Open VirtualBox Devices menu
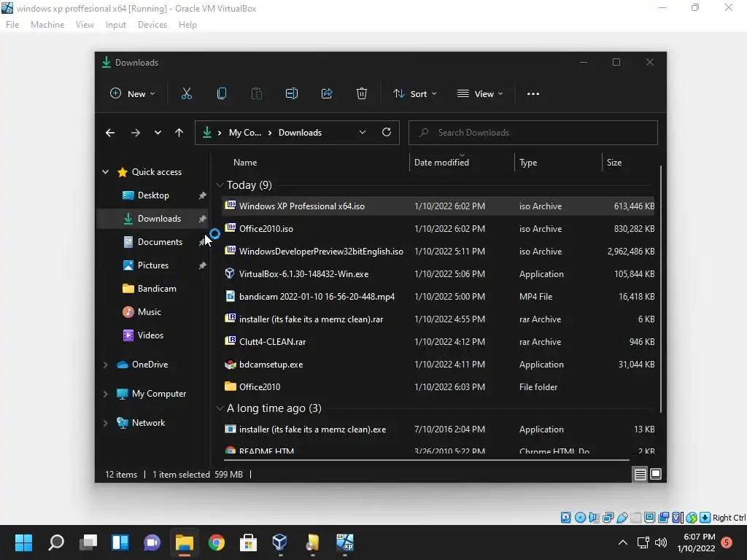Viewport: 747px width, 560px height. pos(152,25)
